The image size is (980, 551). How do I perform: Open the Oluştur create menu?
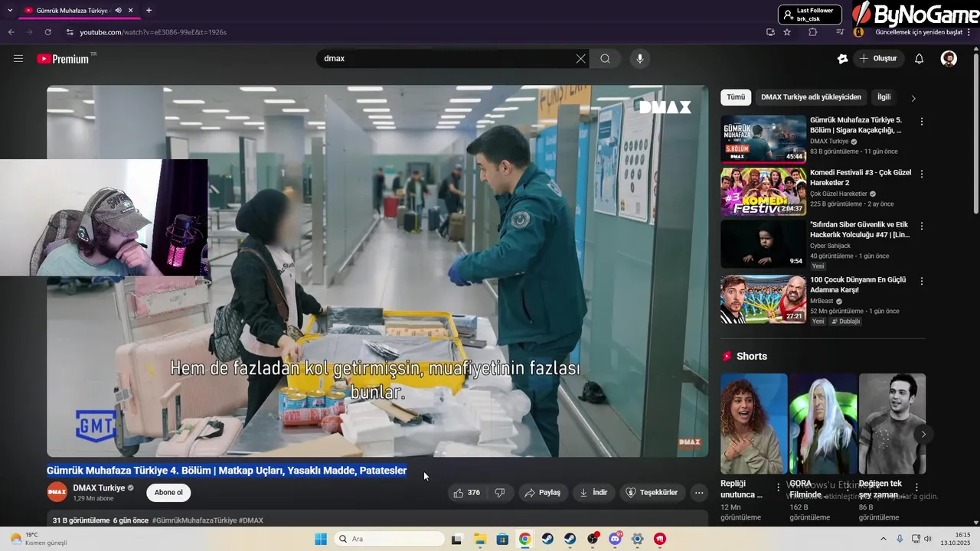pyautogui.click(x=878, y=59)
